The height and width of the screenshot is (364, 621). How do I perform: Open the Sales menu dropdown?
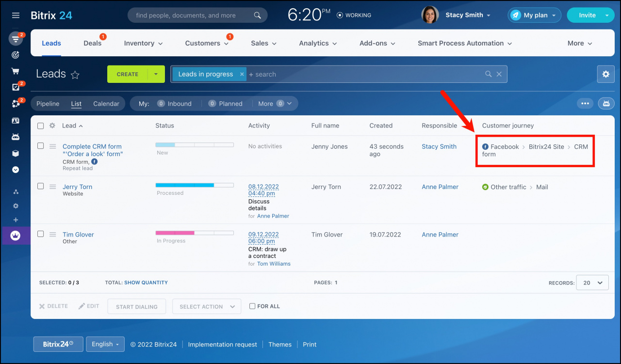(264, 43)
